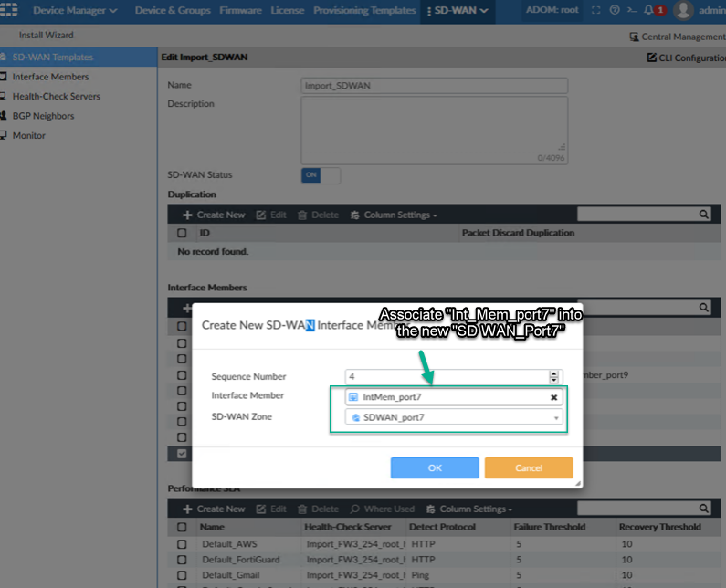The image size is (726, 588).
Task: Open Interface Members in sidebar
Action: point(50,77)
